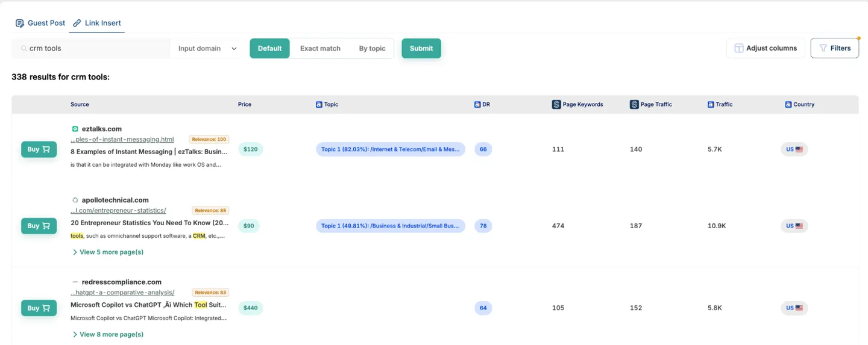
Task: Click the Microsoft Copilot vs ChatGPT title
Action: (x=149, y=305)
